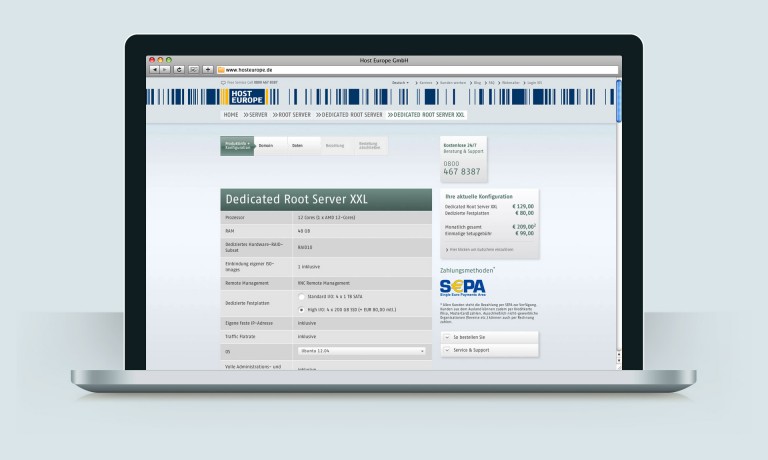Click the 'Zahlungsmethoden' heading

click(467, 270)
